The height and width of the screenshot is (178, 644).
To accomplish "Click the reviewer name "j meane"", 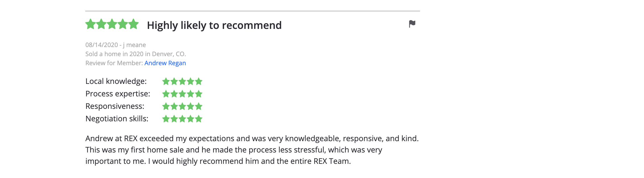I will point(134,45).
